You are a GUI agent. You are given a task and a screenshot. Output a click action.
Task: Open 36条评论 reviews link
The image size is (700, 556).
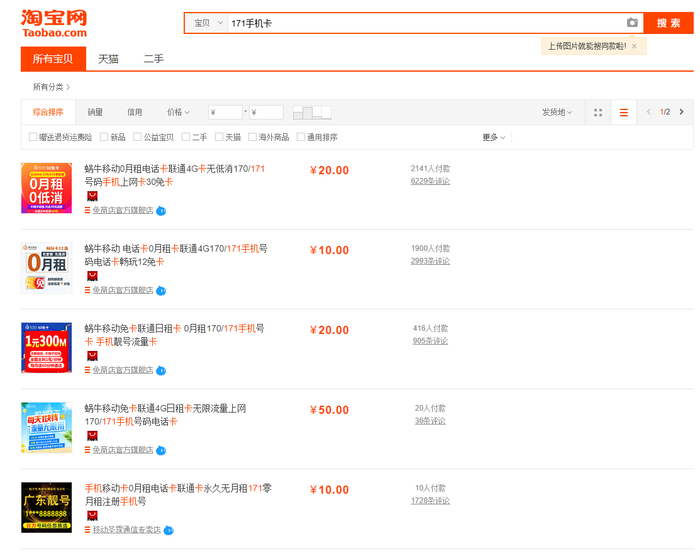[x=430, y=421]
